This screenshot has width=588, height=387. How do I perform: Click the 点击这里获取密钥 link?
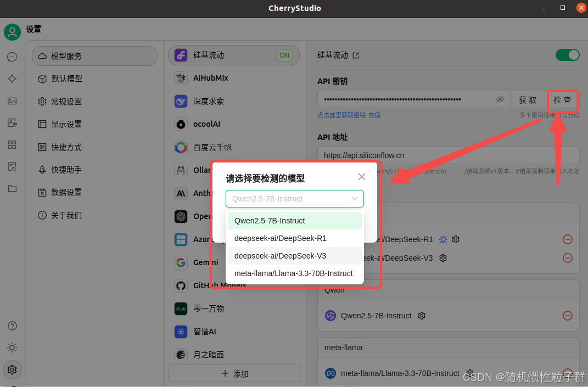click(x=341, y=115)
